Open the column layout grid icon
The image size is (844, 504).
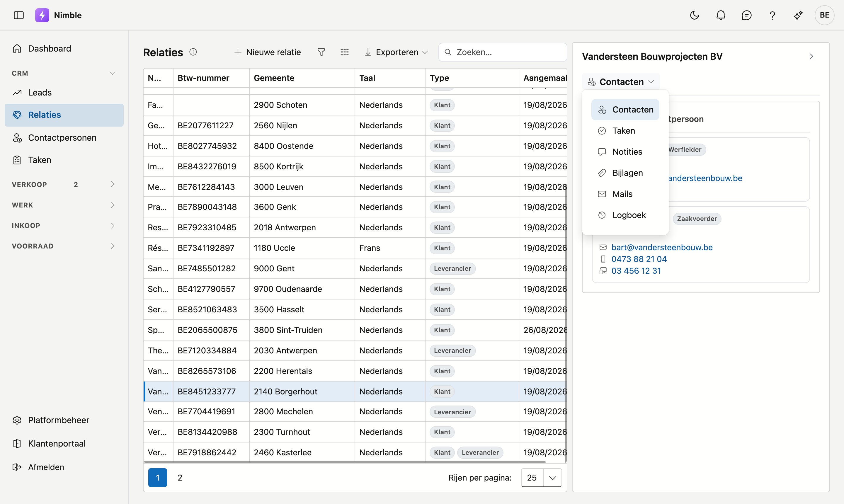(x=344, y=52)
